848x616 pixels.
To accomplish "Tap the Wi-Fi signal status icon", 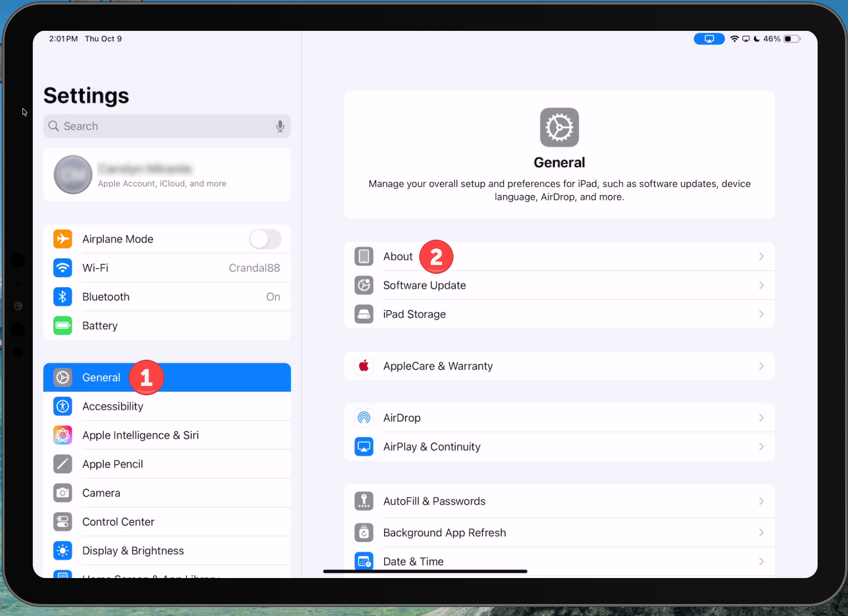I will coord(735,39).
